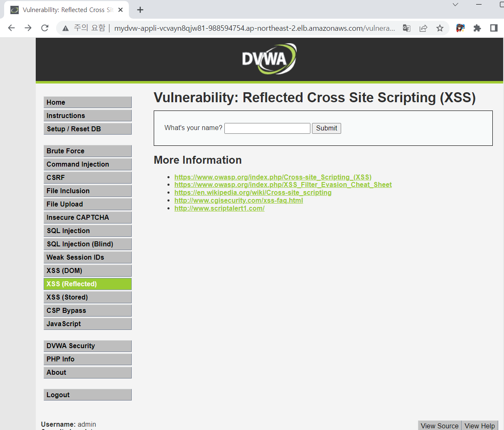
Task: Open the PHP Info page
Action: pyautogui.click(x=88, y=359)
